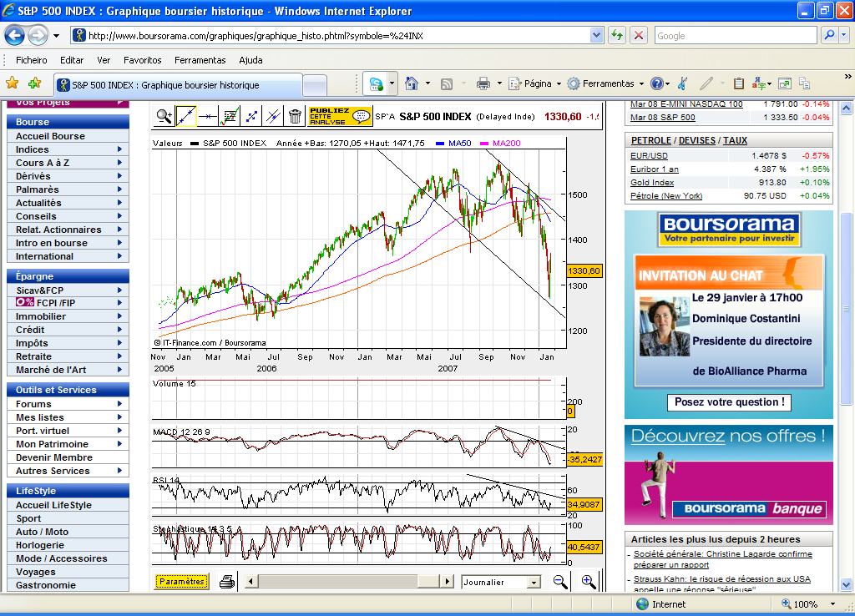Select the trend line drawing tool
The height and width of the screenshot is (616, 855).
pos(186,115)
